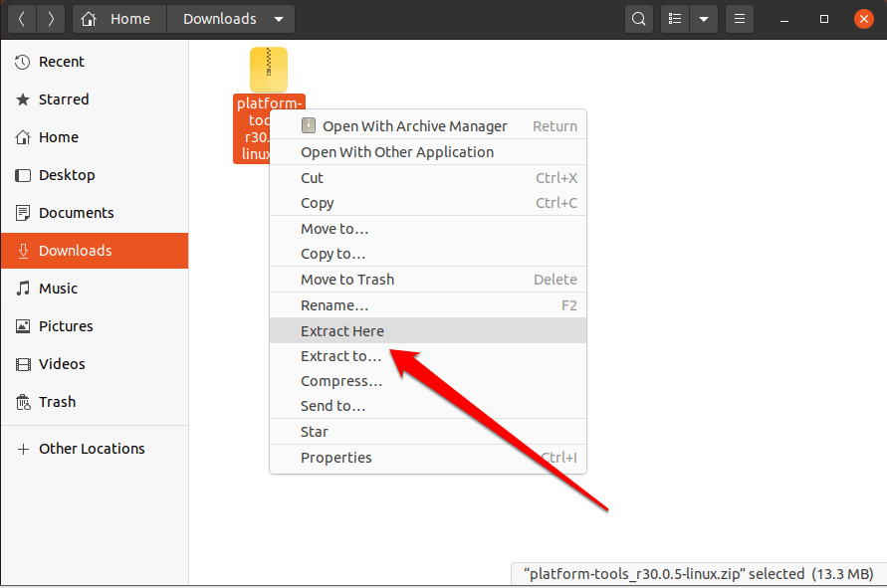Choose Open With Other Application
The height and width of the screenshot is (588, 887).
(x=428, y=152)
